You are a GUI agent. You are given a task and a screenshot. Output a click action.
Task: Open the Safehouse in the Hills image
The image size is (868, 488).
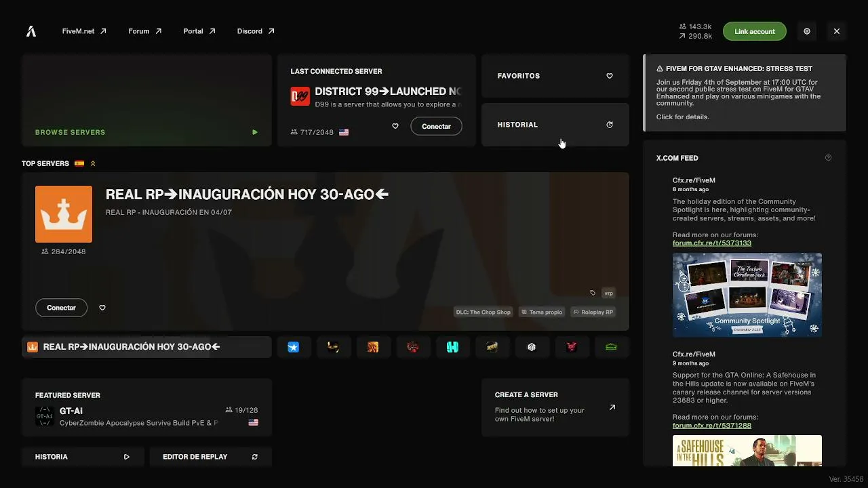(x=747, y=451)
